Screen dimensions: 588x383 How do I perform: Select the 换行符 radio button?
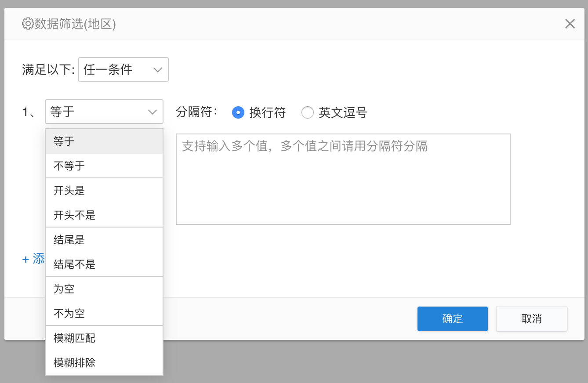click(x=238, y=113)
